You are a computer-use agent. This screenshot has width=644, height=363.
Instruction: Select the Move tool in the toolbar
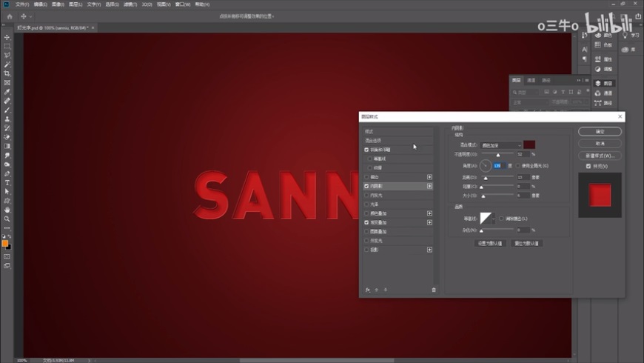[x=7, y=37]
